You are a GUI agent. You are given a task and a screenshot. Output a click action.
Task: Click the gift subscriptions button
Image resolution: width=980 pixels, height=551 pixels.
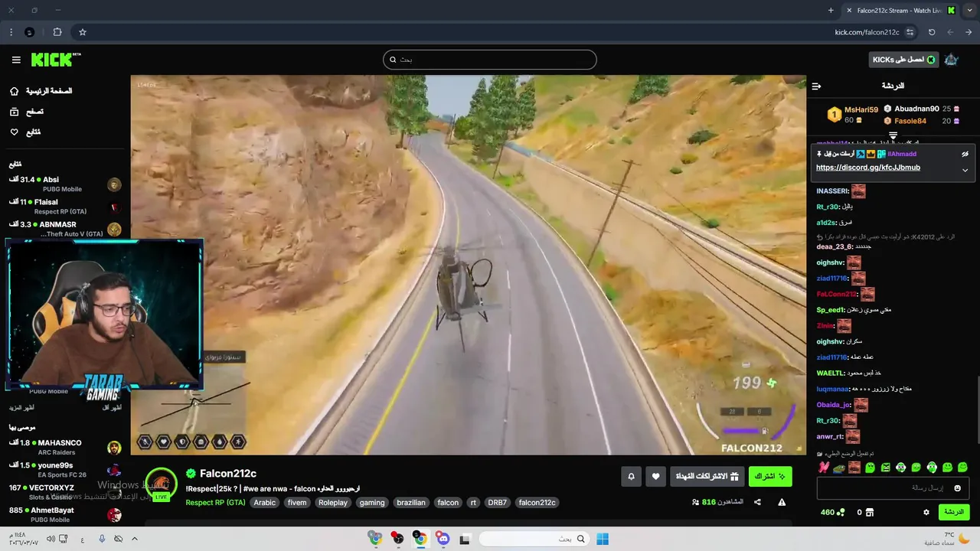(707, 476)
